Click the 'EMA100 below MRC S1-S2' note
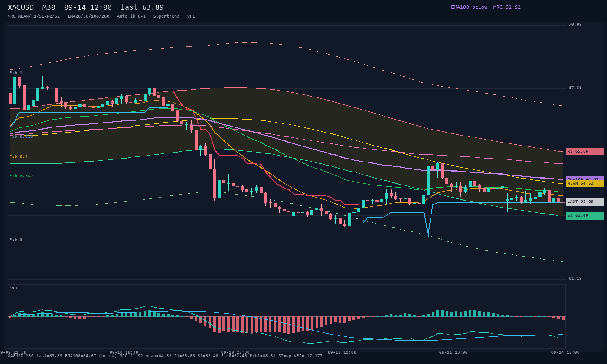This screenshot has width=607, height=364. coord(486,7)
